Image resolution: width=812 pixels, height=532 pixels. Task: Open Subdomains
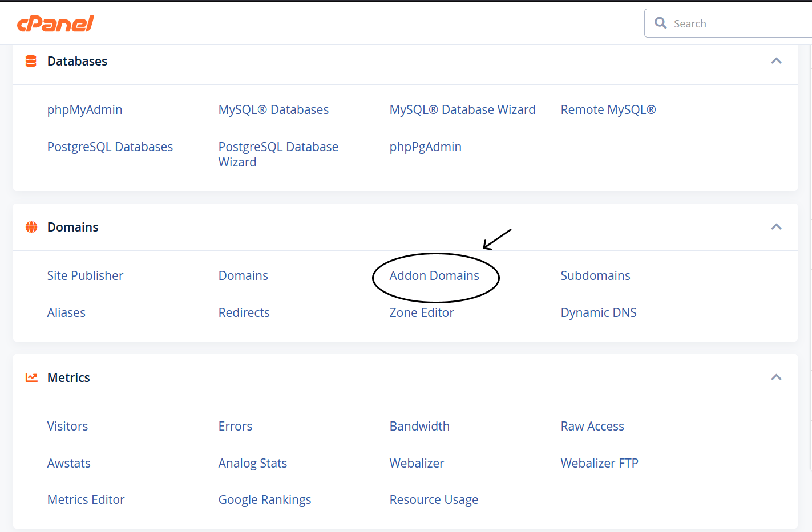(x=595, y=275)
